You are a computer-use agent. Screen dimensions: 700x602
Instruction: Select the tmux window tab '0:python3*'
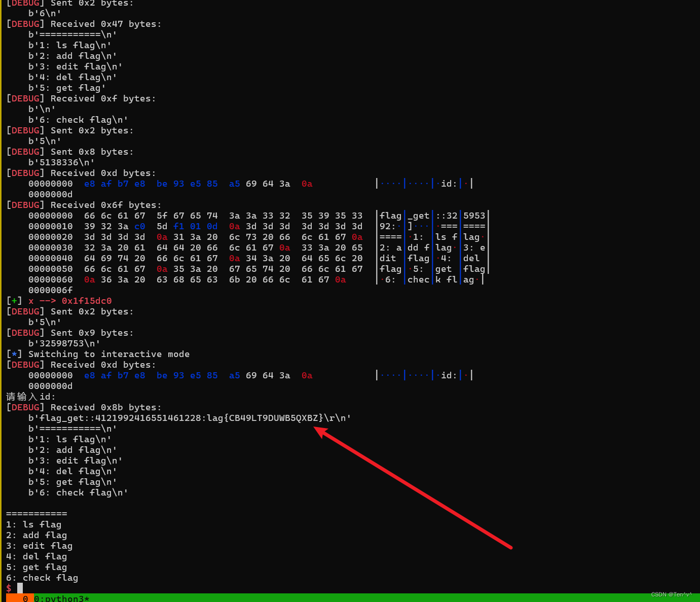click(61, 598)
